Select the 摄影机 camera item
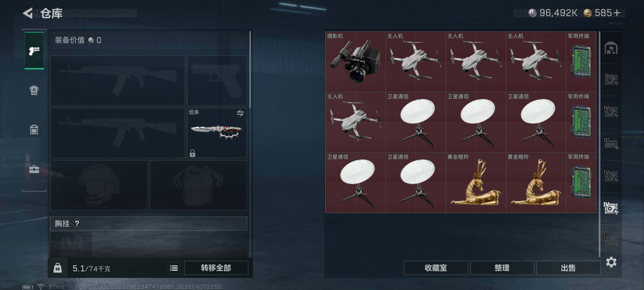The height and width of the screenshot is (290, 644). 355,62
